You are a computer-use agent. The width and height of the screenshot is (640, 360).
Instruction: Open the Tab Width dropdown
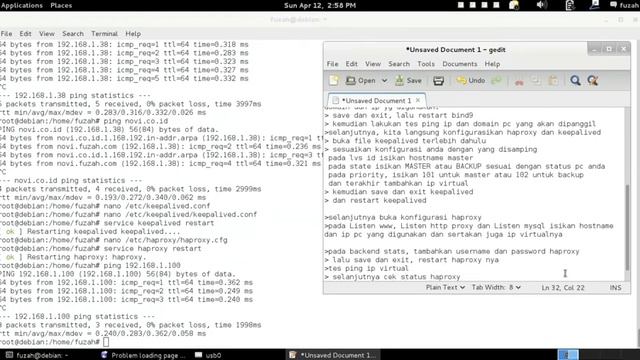(496, 287)
